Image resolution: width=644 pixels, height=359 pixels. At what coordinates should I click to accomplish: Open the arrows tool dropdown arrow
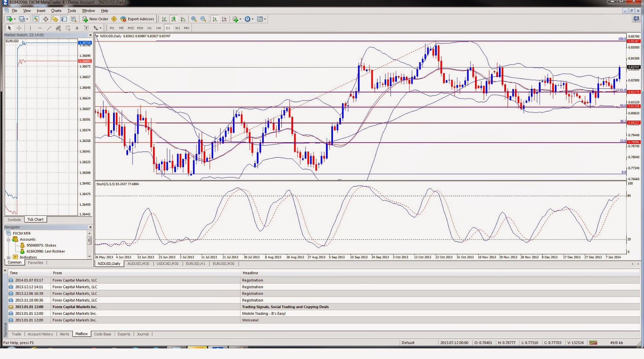coord(101,28)
